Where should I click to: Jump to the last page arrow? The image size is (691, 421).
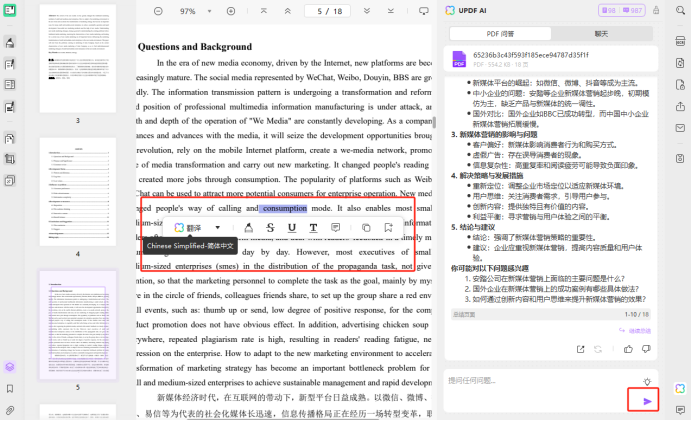click(x=391, y=11)
